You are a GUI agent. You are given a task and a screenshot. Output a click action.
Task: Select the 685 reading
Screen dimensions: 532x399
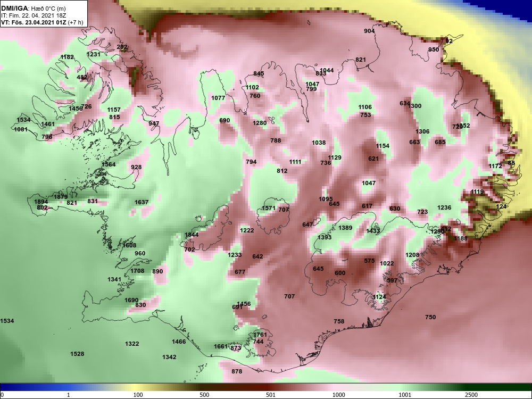pyautogui.click(x=440, y=142)
